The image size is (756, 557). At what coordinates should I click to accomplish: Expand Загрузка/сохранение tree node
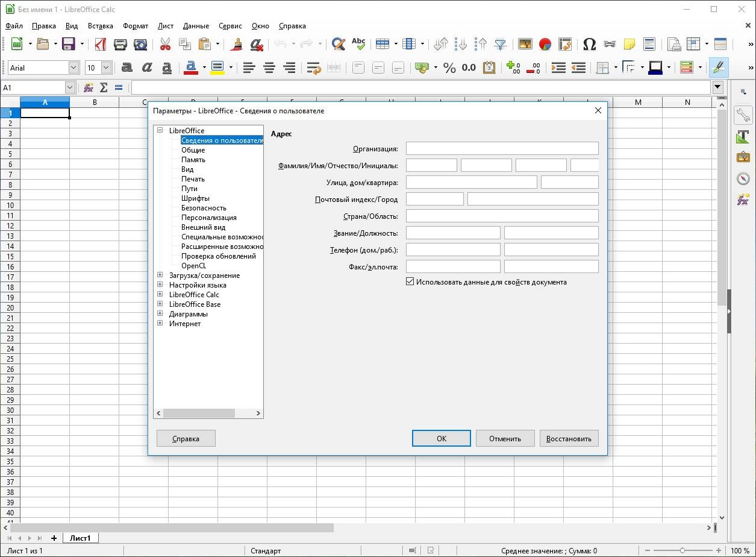point(160,275)
